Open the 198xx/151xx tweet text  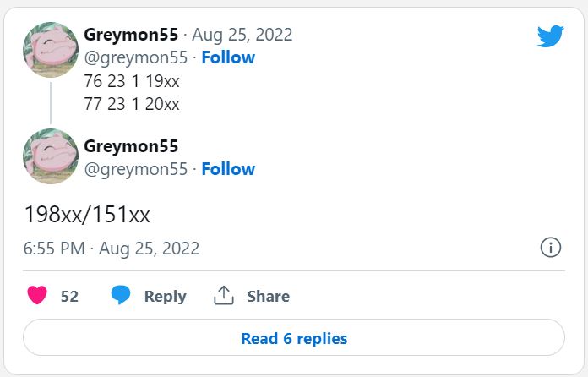coord(87,215)
